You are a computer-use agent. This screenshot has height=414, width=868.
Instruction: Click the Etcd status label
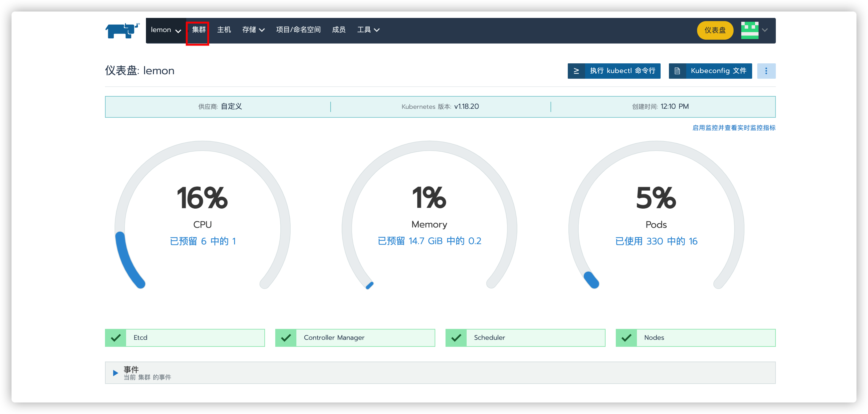pyautogui.click(x=140, y=338)
